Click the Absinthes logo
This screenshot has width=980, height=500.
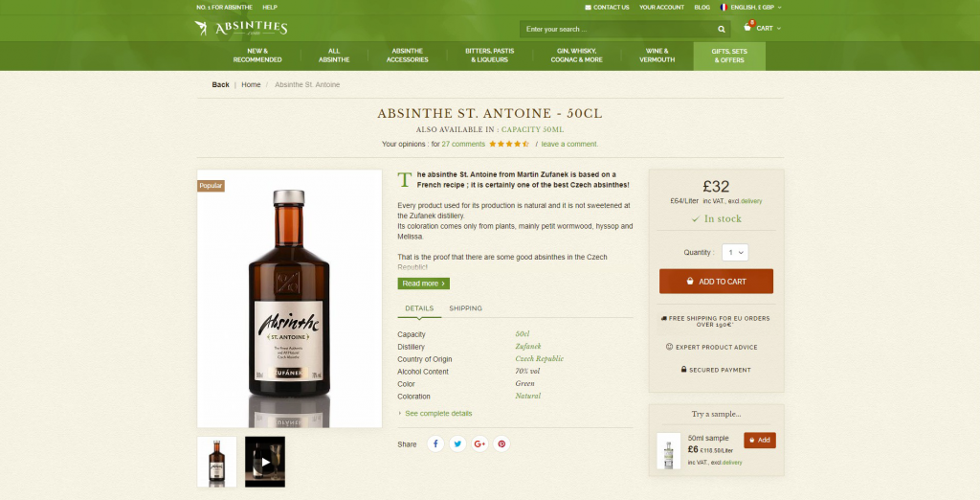pos(240,28)
